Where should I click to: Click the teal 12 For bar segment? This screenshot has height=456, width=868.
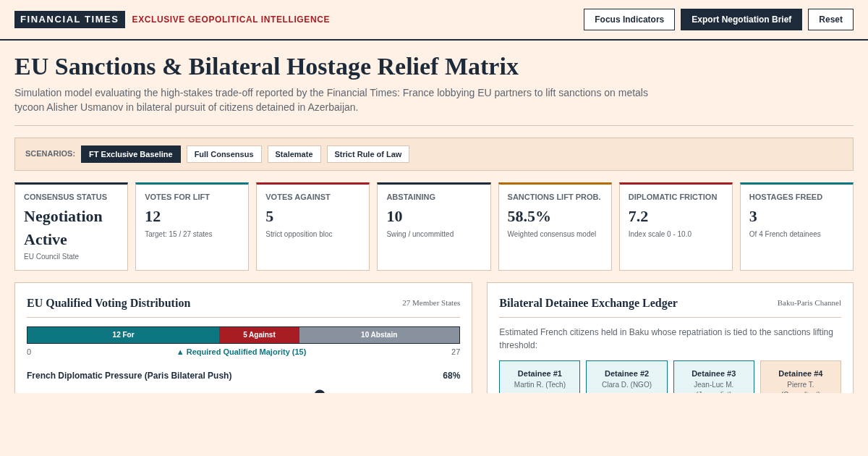tap(123, 335)
